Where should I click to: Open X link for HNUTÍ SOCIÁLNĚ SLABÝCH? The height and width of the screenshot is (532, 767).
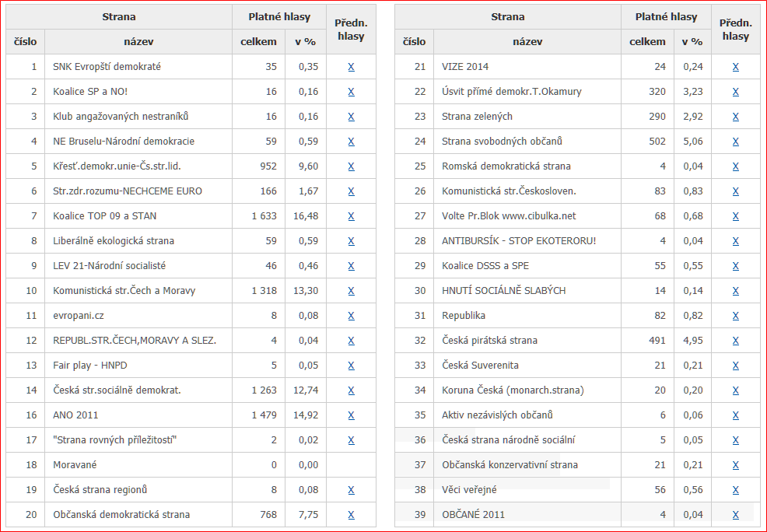(736, 292)
